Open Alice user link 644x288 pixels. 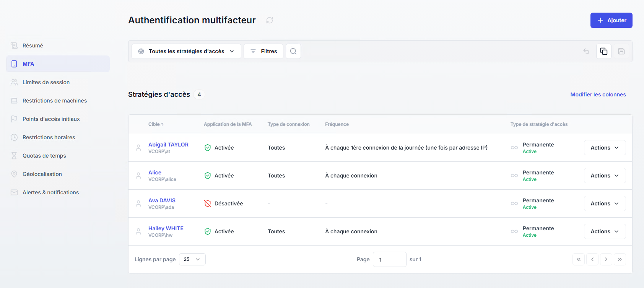[155, 172]
